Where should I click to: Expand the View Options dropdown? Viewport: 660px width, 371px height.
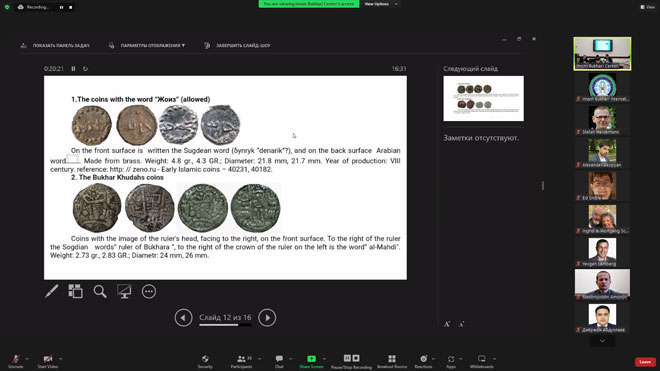pyautogui.click(x=381, y=4)
